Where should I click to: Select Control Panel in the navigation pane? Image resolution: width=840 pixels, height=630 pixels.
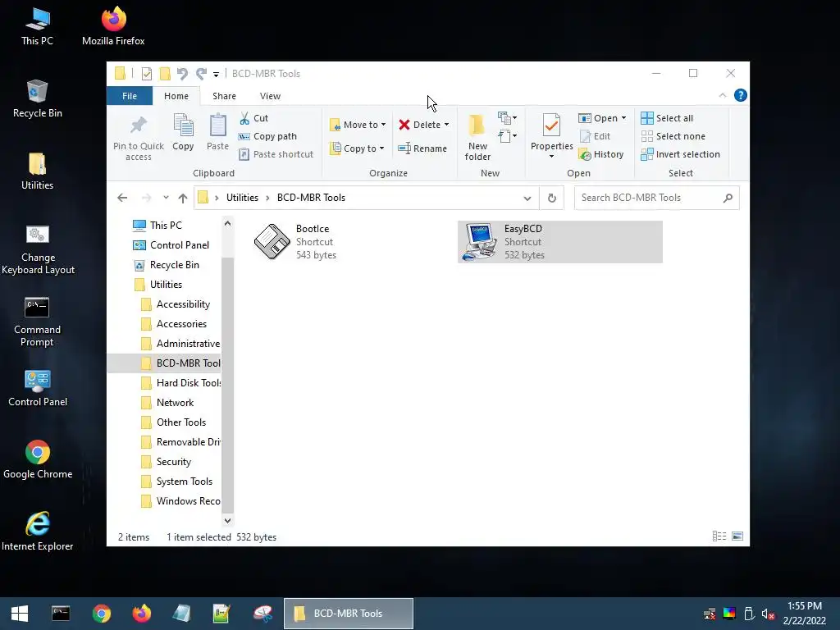click(180, 245)
